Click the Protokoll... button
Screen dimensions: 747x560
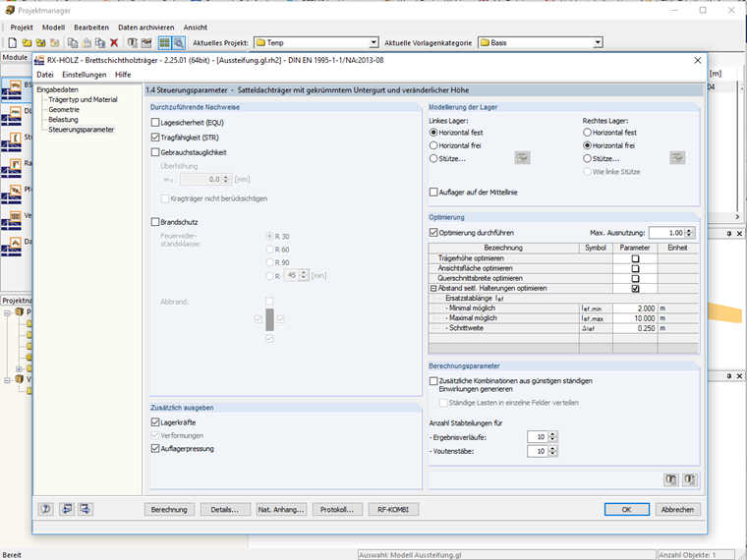pos(337,510)
